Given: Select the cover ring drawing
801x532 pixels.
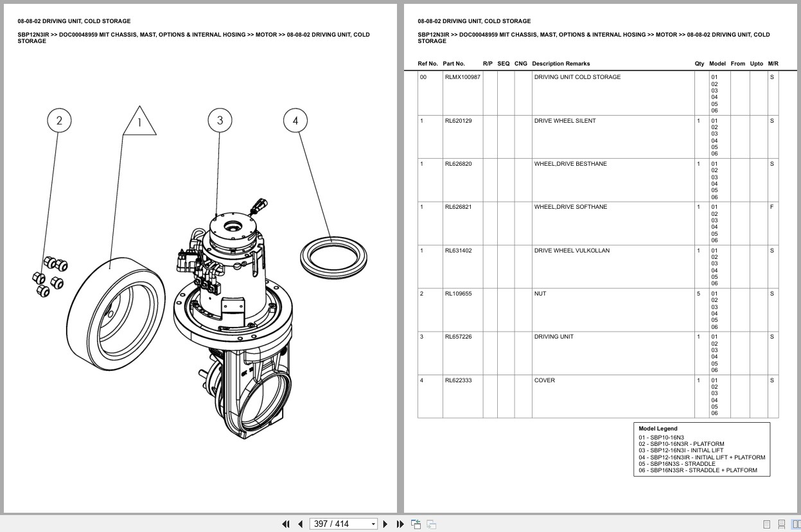Looking at the screenshot, I should (x=333, y=256).
